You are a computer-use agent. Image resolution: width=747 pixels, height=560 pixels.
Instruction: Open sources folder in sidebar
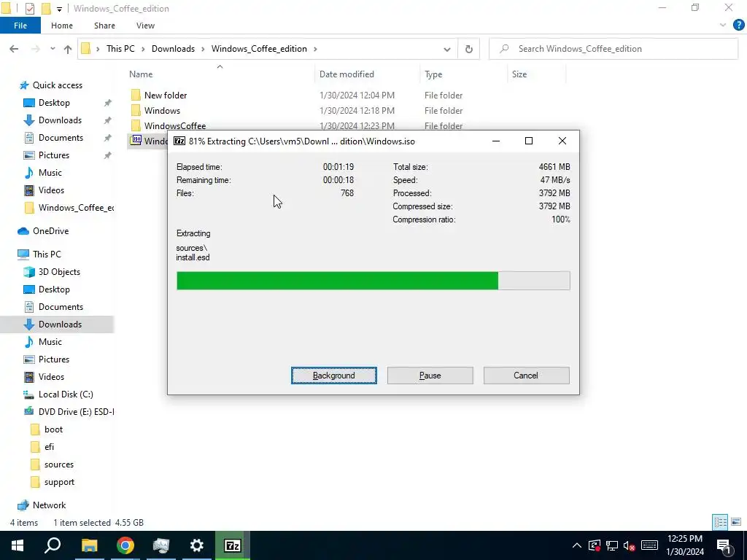pyautogui.click(x=58, y=464)
